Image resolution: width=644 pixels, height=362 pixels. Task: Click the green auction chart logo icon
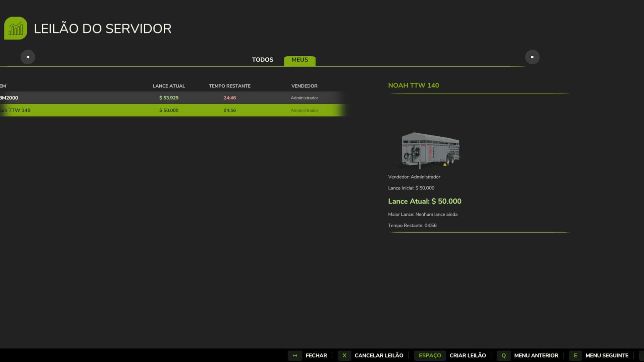click(15, 28)
